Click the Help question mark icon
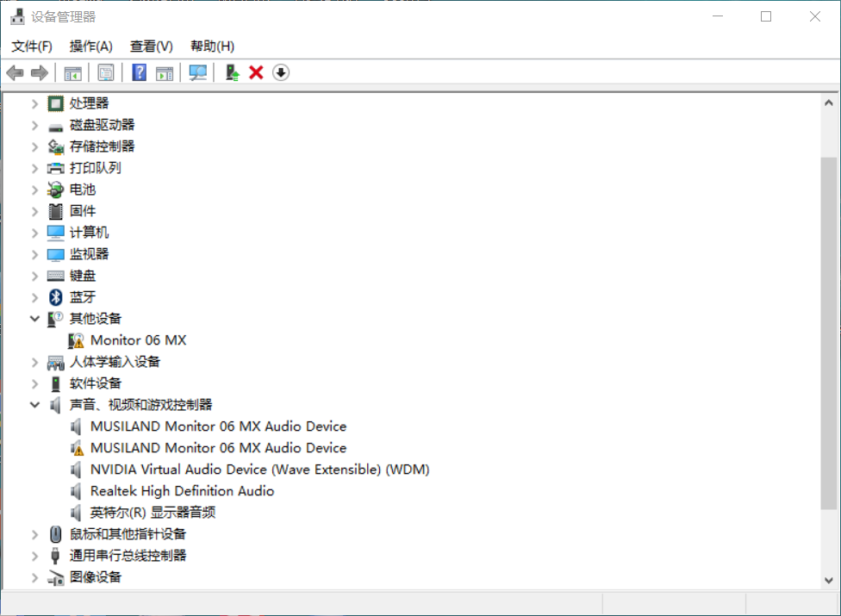Image resolution: width=841 pixels, height=616 pixels. coord(139,72)
